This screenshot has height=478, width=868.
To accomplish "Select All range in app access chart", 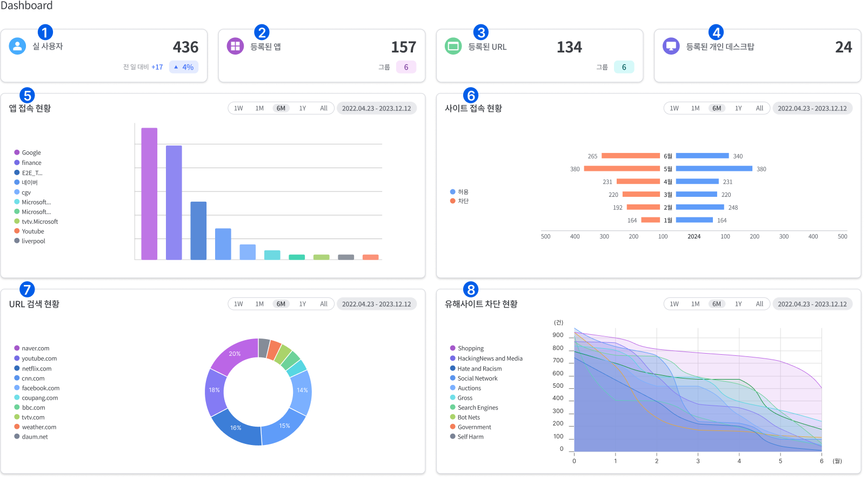I will pos(324,108).
